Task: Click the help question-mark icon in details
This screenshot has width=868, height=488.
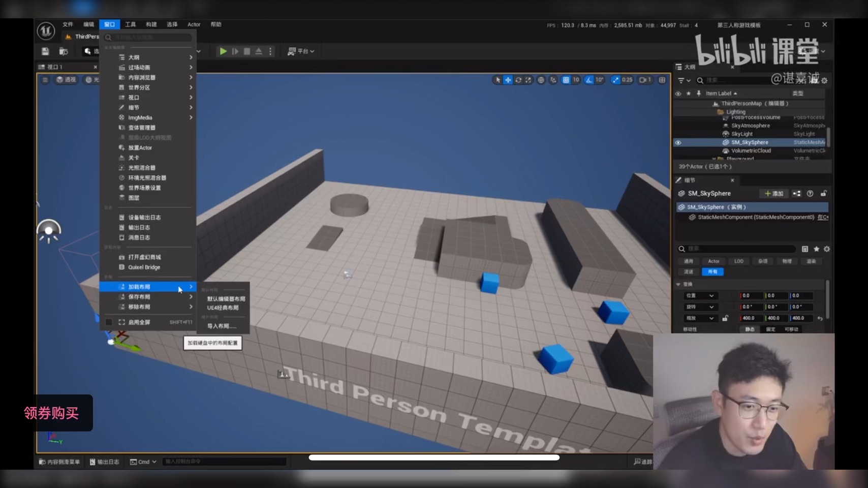Action: click(x=810, y=193)
